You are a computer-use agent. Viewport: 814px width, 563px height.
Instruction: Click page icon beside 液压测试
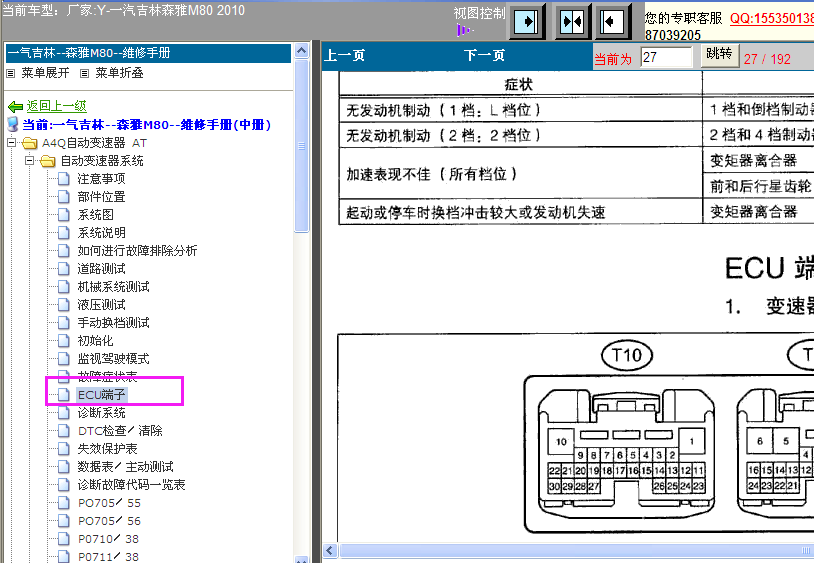pyautogui.click(x=63, y=305)
